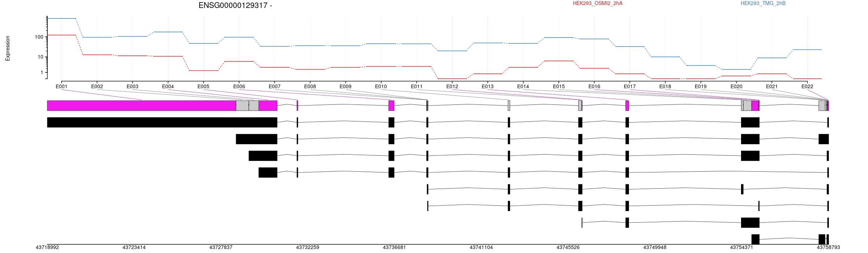
Task: Click the Expression axis label
Action: click(8, 48)
